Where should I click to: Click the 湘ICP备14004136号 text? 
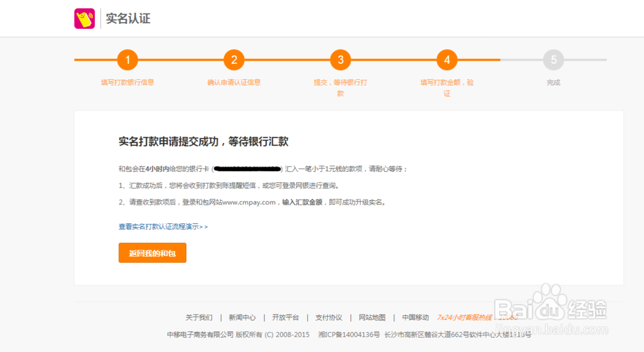348,335
